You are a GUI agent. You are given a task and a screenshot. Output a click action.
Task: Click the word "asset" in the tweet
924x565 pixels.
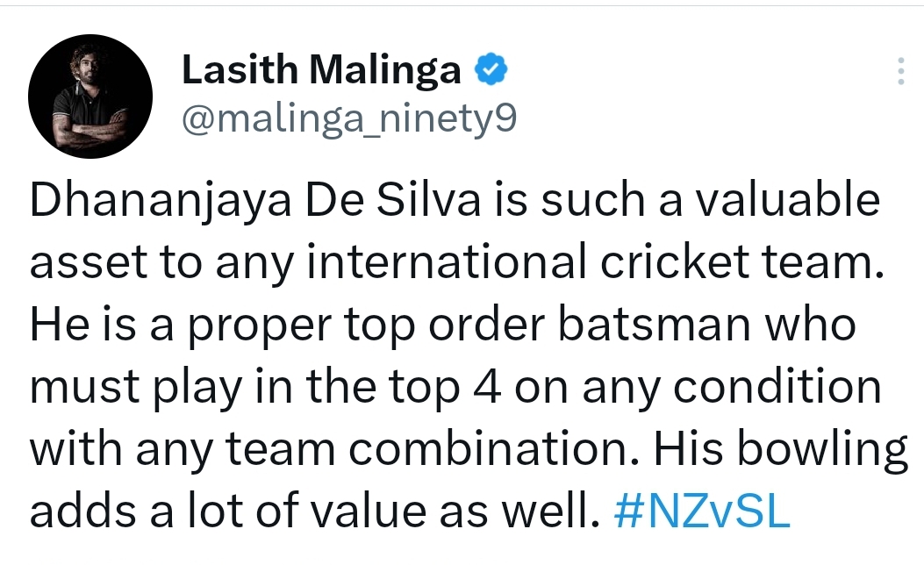(x=89, y=263)
